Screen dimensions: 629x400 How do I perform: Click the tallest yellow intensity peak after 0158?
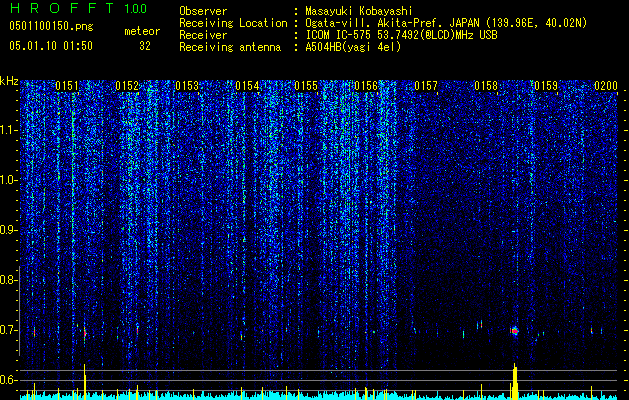[x=515, y=382]
